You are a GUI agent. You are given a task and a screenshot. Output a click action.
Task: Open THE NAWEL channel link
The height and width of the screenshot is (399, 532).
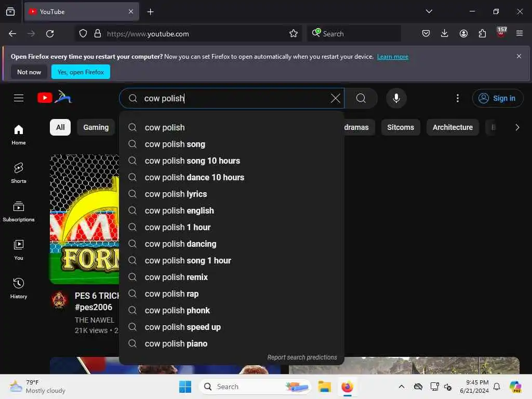pos(95,320)
